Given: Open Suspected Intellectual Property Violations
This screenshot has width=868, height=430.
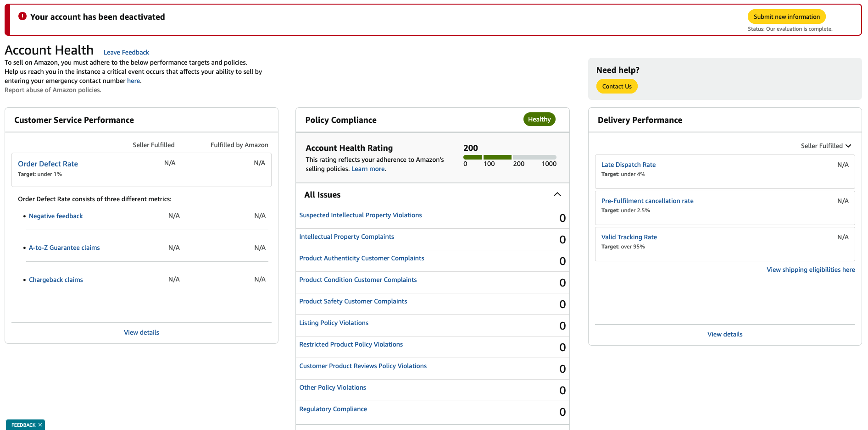Looking at the screenshot, I should [360, 215].
